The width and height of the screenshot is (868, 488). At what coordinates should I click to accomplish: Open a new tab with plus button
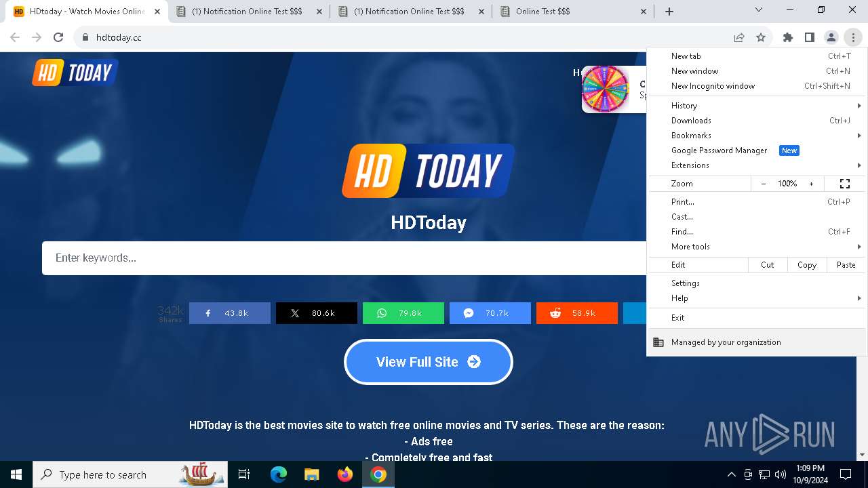tap(669, 12)
